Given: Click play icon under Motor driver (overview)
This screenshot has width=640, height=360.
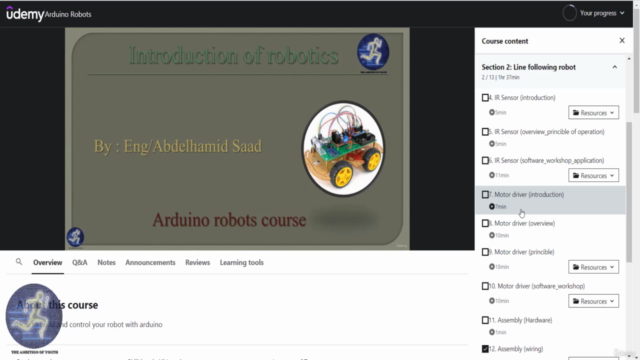Looking at the screenshot, I should [x=491, y=235].
